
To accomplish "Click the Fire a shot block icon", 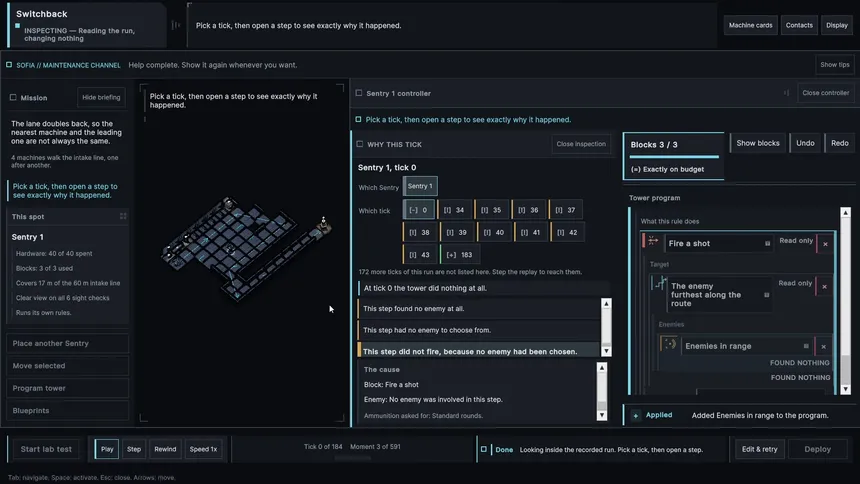I will tap(653, 240).
